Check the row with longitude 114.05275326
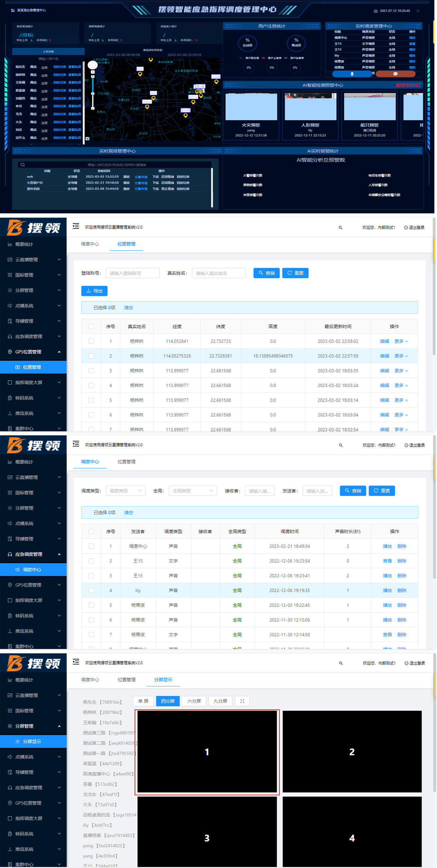Screen dimensions: 437x868 [x=91, y=356]
